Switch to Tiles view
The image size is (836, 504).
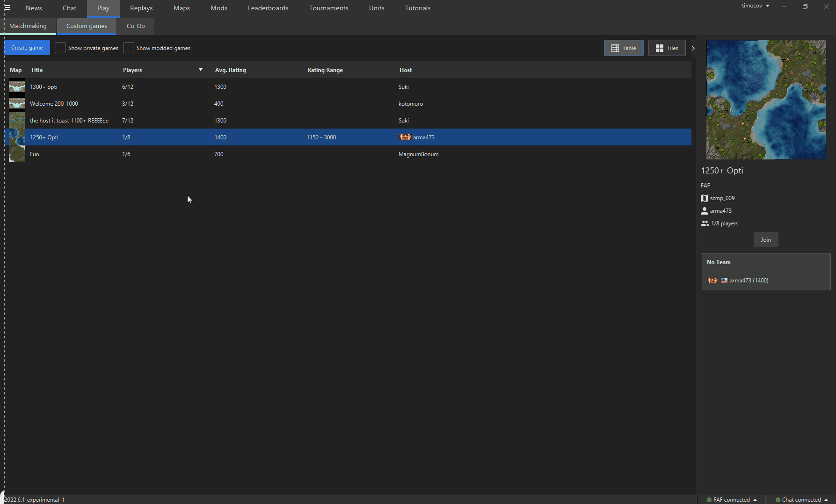667,48
